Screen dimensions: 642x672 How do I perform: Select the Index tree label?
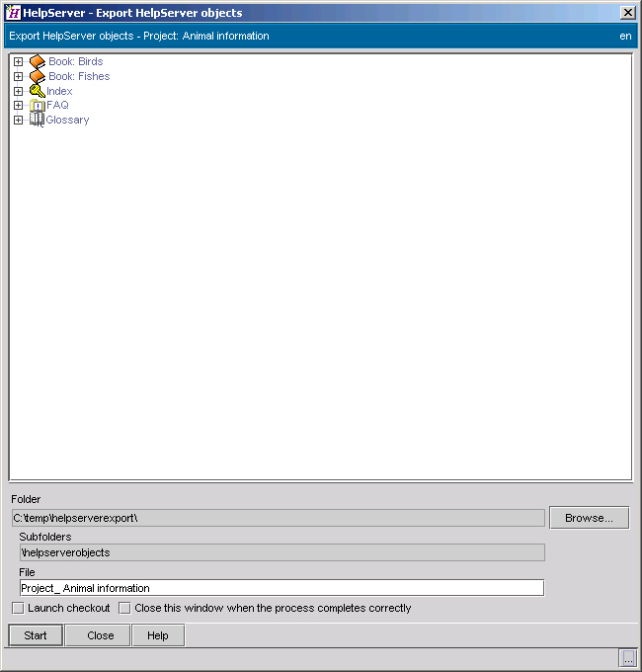click(59, 91)
